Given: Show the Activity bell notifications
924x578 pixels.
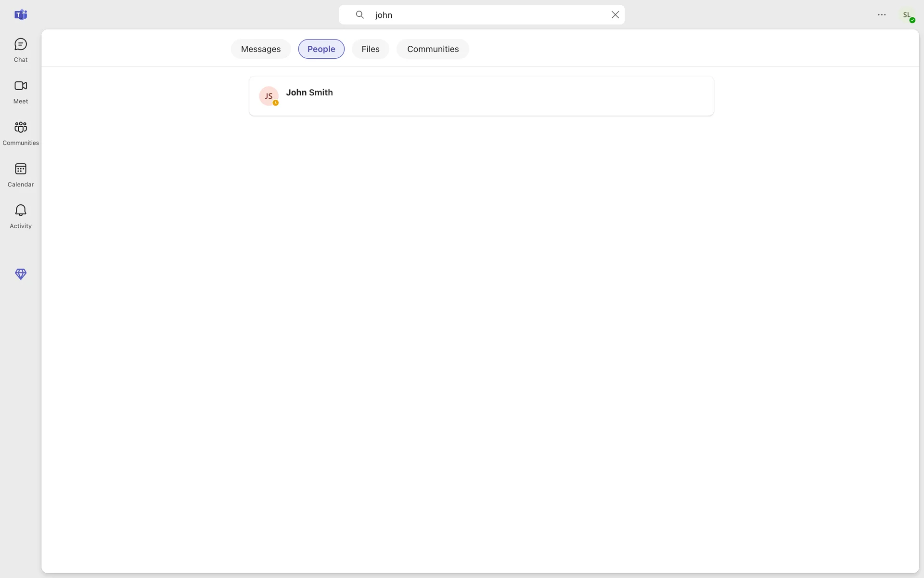Looking at the screenshot, I should pyautogui.click(x=21, y=216).
